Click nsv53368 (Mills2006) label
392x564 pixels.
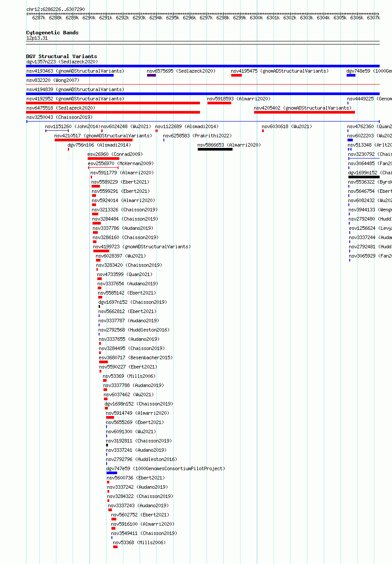point(139,542)
